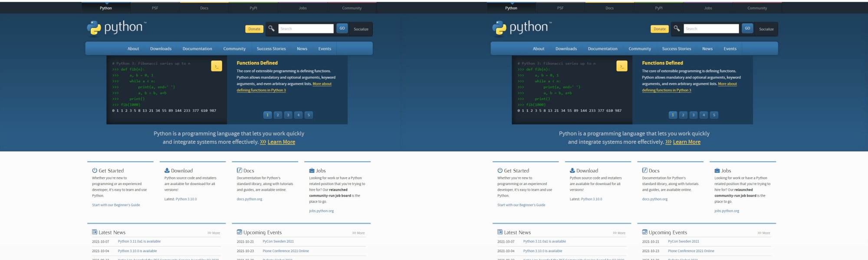This screenshot has height=260, width=868.
Task: Click Latest News icon on left page
Action: click(95, 232)
